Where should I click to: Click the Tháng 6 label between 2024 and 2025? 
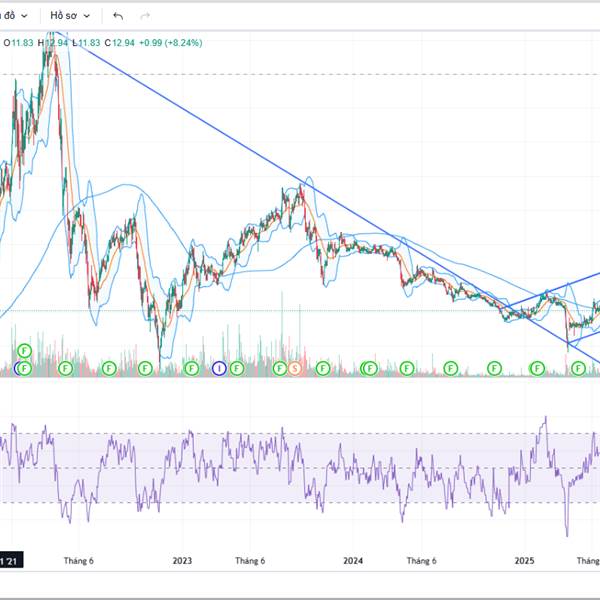pyautogui.click(x=421, y=561)
